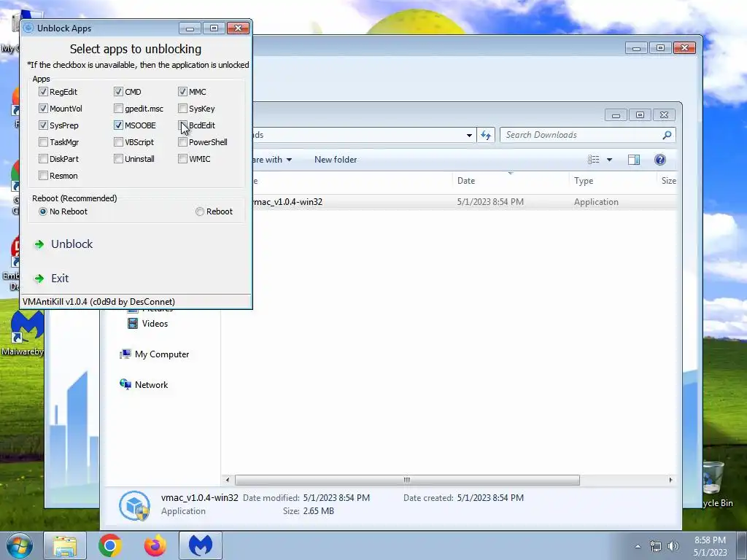
Task: Click the Network globe icon
Action: point(125,384)
